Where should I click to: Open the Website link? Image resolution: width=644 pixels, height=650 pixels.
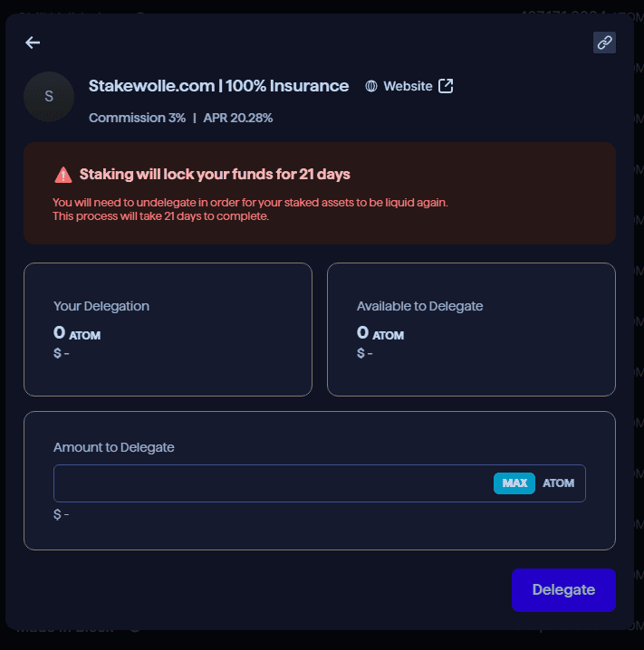[408, 86]
